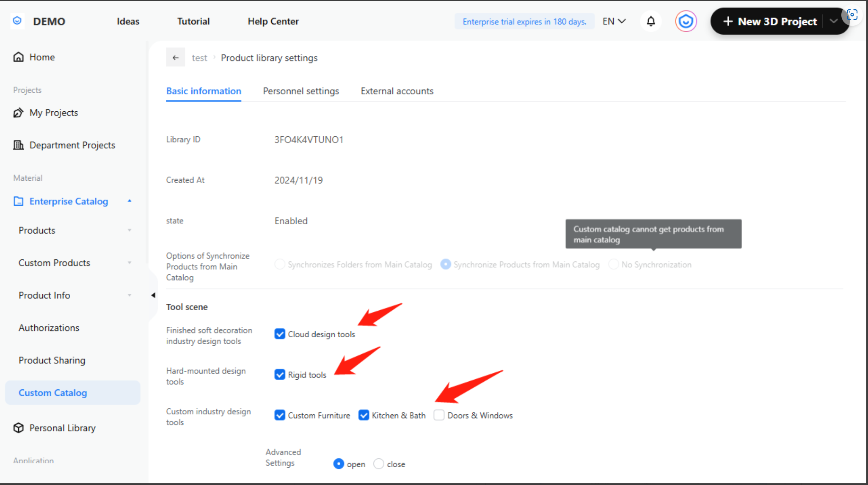This screenshot has width=868, height=485.
Task: Click the New 3D Project button
Action: point(770,21)
